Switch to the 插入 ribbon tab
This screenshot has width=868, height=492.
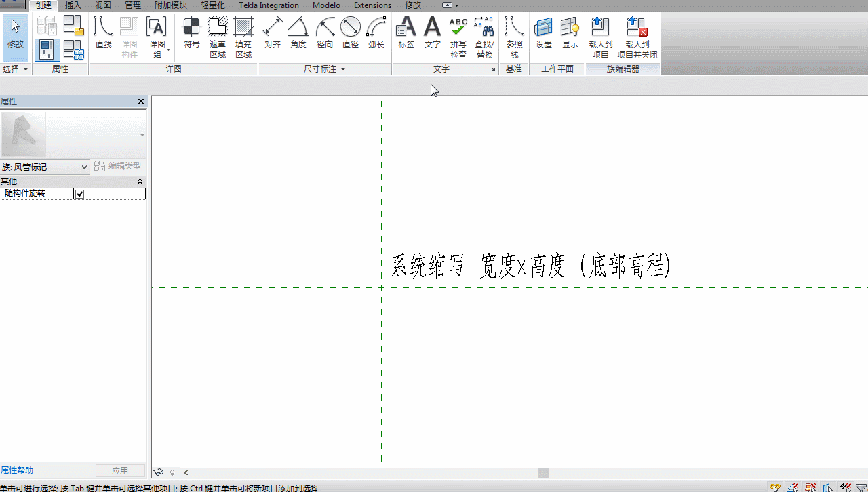(73, 5)
